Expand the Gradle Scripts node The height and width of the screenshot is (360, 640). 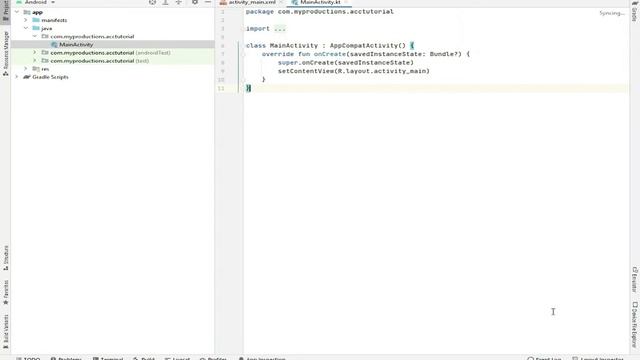(17, 77)
